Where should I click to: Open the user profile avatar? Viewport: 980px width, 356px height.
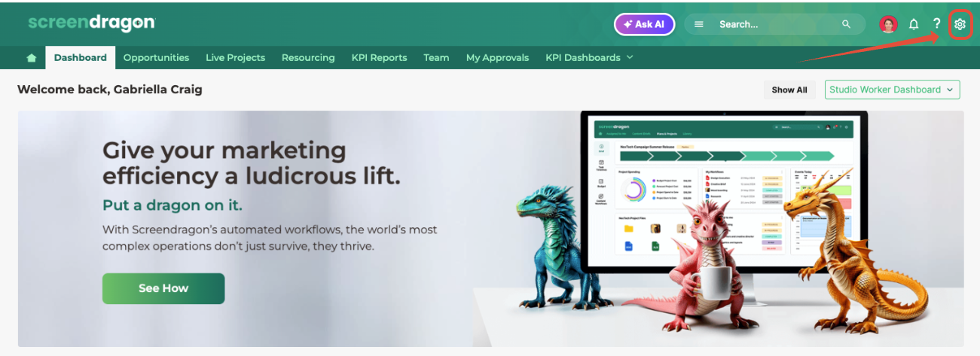point(889,24)
